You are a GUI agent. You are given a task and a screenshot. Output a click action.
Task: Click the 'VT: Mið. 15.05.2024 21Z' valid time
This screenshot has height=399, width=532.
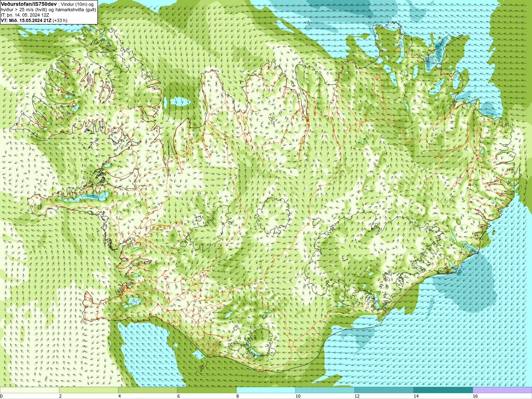[26, 20]
